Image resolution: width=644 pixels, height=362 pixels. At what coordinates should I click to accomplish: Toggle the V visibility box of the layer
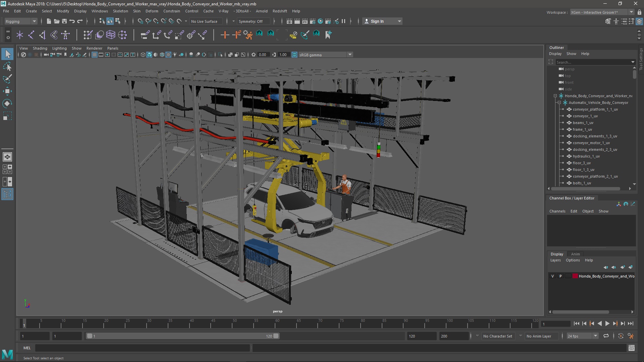pyautogui.click(x=552, y=276)
